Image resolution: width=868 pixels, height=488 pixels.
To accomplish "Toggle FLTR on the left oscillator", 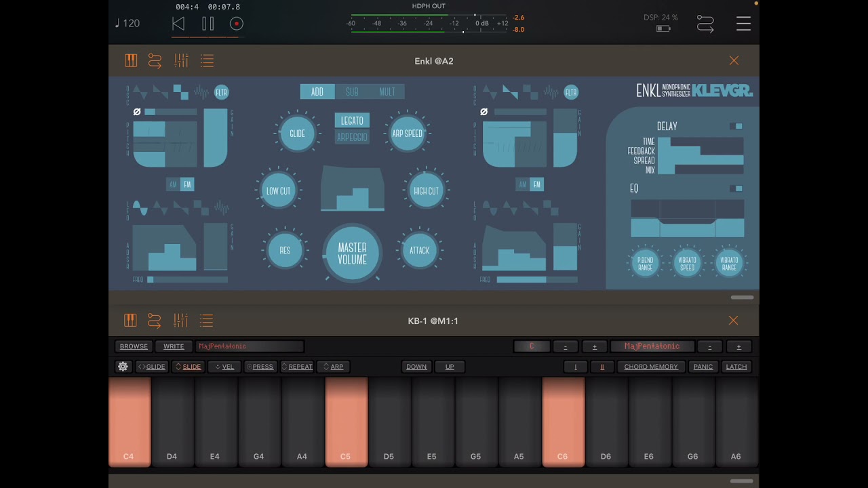I will (x=222, y=92).
